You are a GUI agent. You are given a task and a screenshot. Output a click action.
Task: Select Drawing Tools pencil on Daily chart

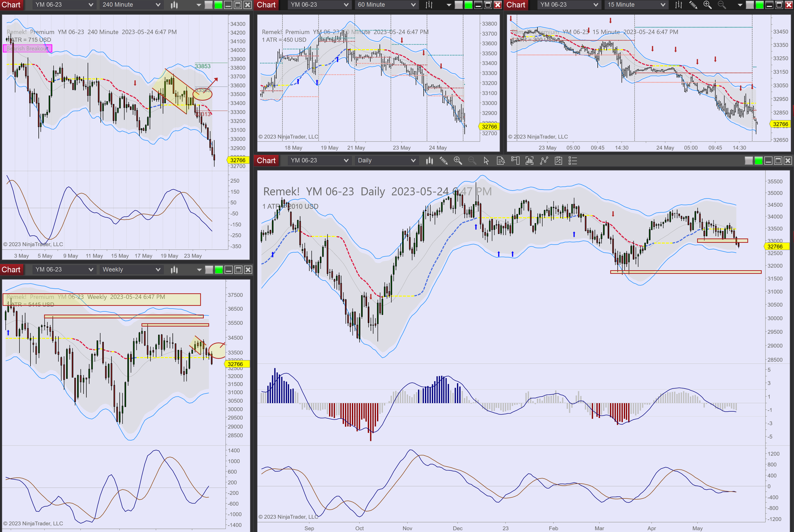click(443, 161)
